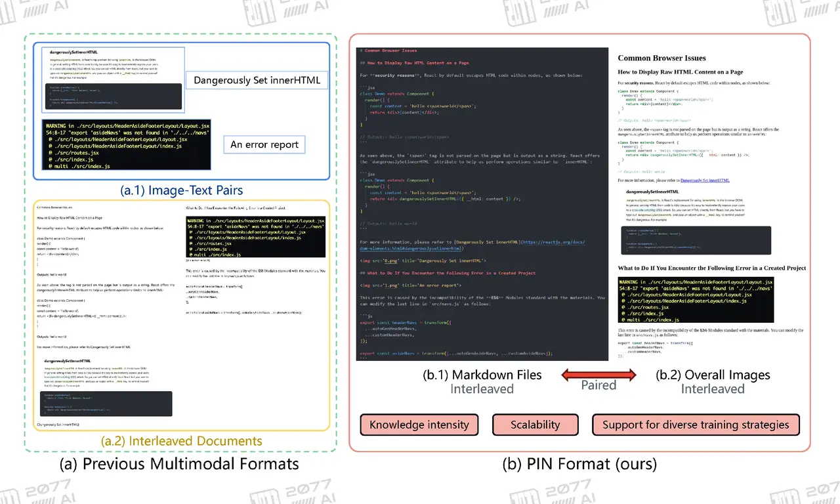The image size is (840, 504).
Task: Click the 'Scalability' box
Action: (535, 425)
